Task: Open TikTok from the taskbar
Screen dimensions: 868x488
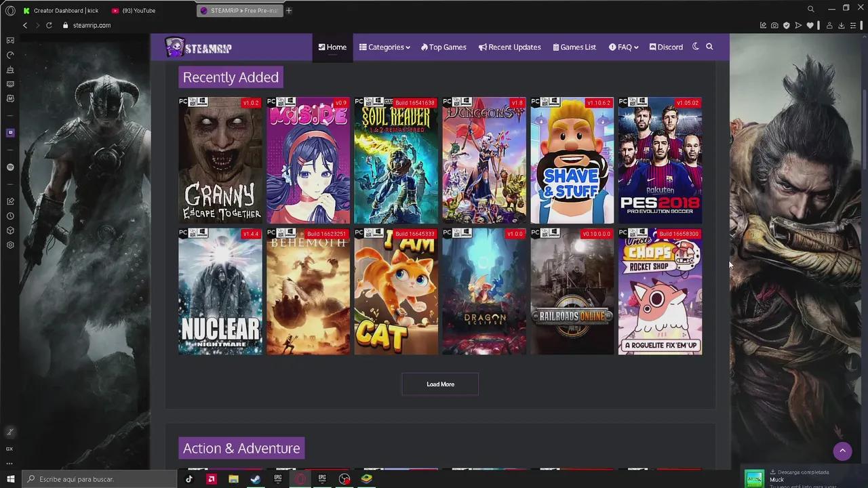Action: [189, 479]
